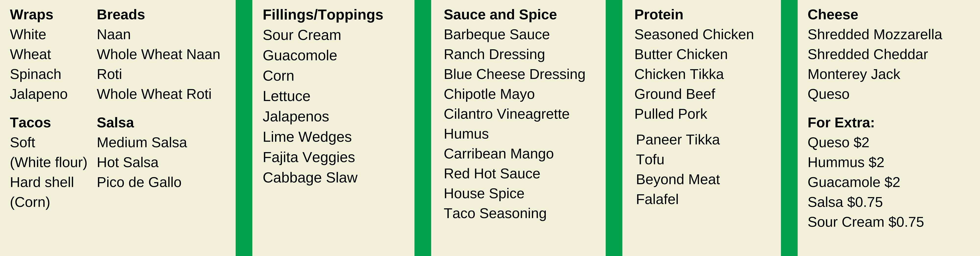The height and width of the screenshot is (256, 980).
Task: Select Fajita Veggies topping
Action: tap(309, 158)
